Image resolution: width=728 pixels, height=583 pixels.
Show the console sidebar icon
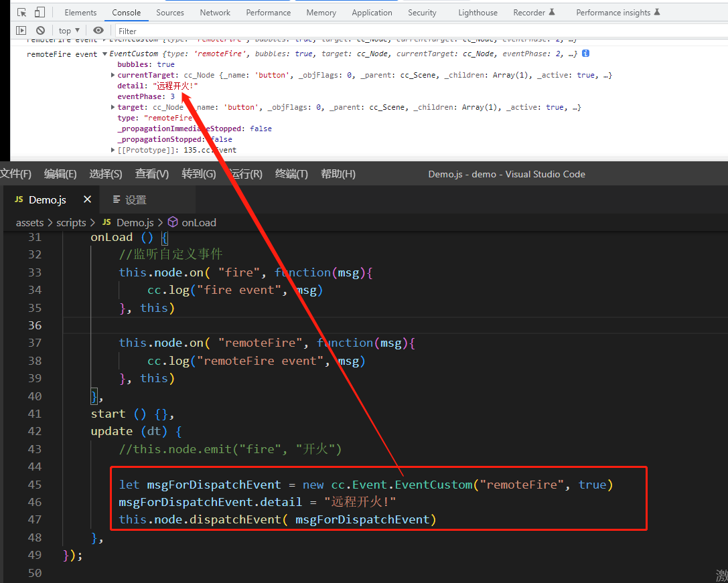coord(21,31)
